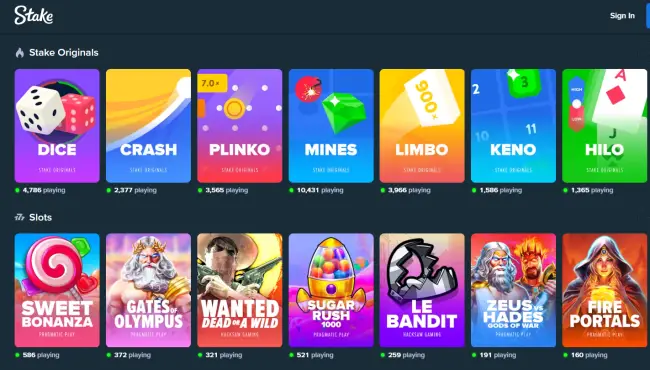
Task: Select the Plinko game card
Action: coord(240,126)
